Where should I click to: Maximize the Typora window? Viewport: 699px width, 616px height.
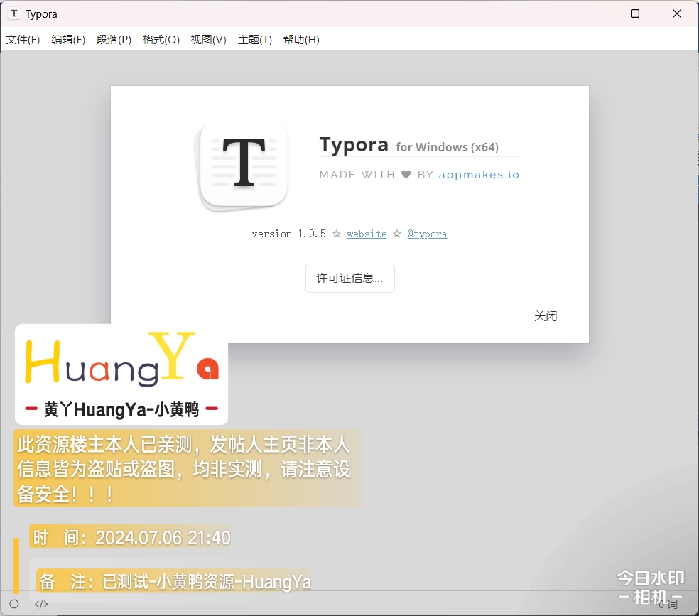click(635, 13)
